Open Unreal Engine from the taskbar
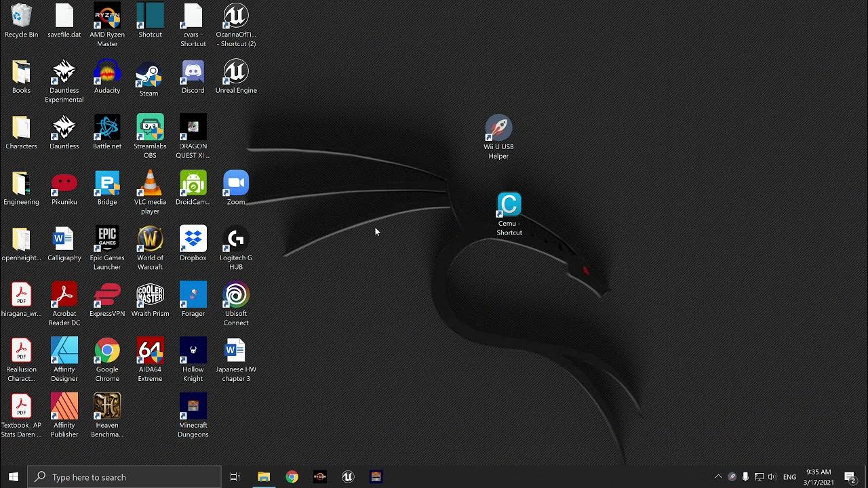868x488 pixels. coord(348,477)
